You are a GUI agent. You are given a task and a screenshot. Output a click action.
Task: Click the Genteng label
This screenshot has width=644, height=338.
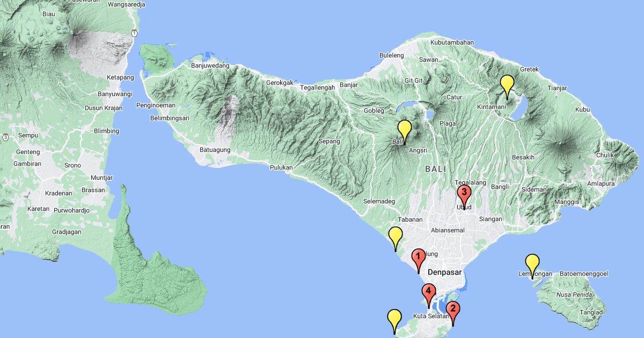point(28,152)
